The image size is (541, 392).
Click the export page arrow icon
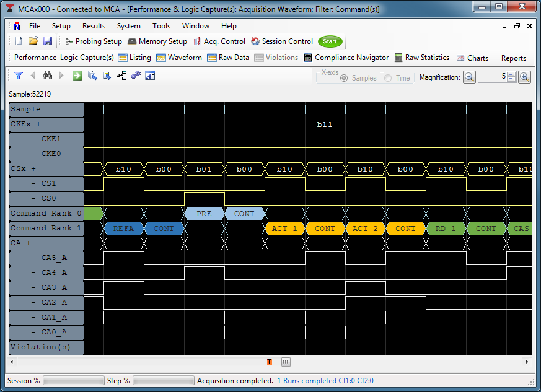pyautogui.click(x=107, y=76)
